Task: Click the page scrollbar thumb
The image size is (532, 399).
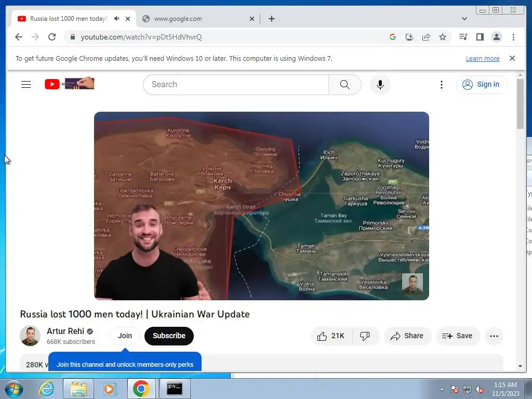Action: pyautogui.click(x=520, y=103)
